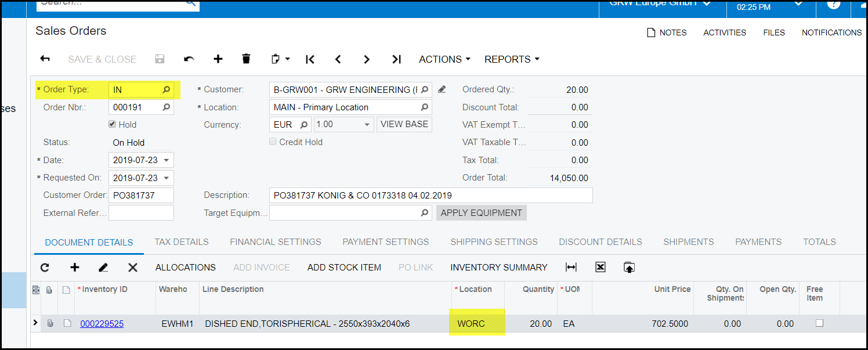Image resolution: width=868 pixels, height=350 pixels.
Task: Delete the order with trash icon
Action: tap(246, 59)
